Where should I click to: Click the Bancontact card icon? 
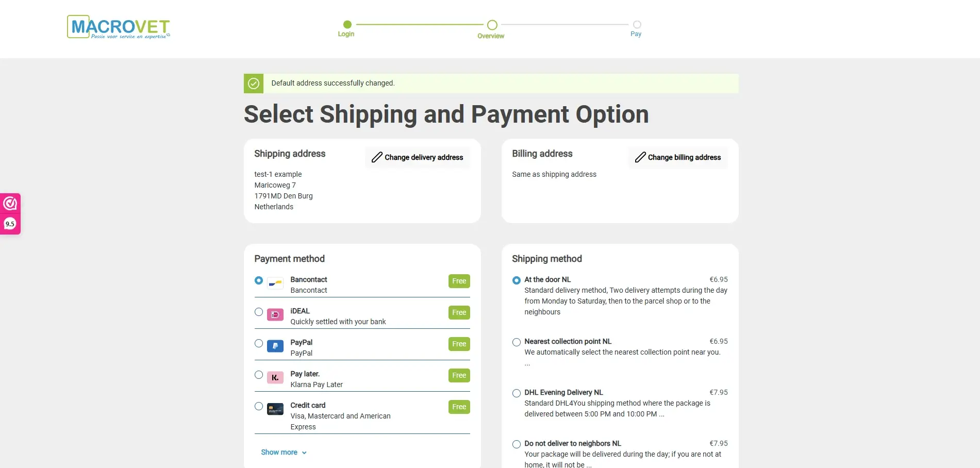[275, 283]
